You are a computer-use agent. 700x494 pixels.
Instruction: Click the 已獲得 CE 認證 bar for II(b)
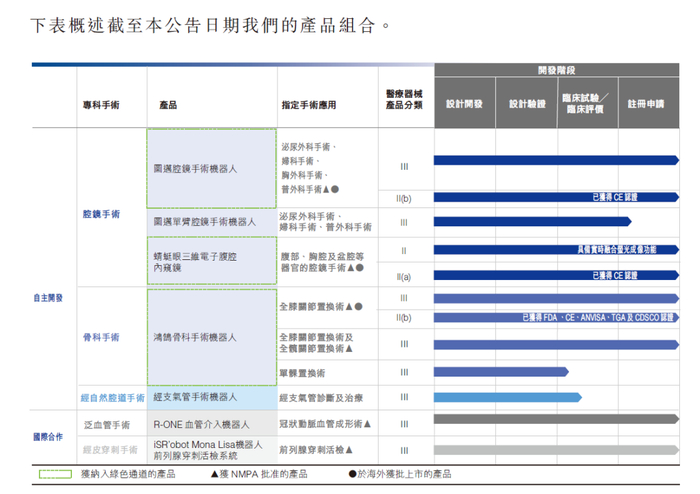point(556,197)
